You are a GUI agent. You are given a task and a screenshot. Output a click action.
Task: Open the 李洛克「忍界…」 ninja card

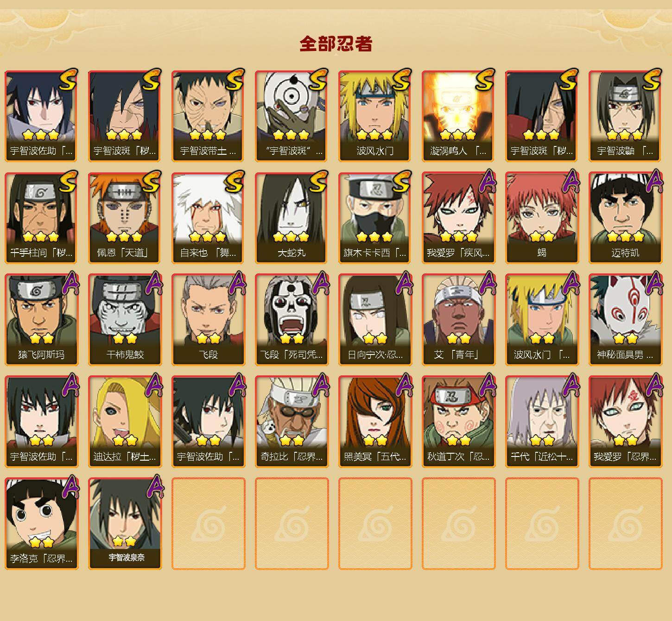tap(41, 524)
